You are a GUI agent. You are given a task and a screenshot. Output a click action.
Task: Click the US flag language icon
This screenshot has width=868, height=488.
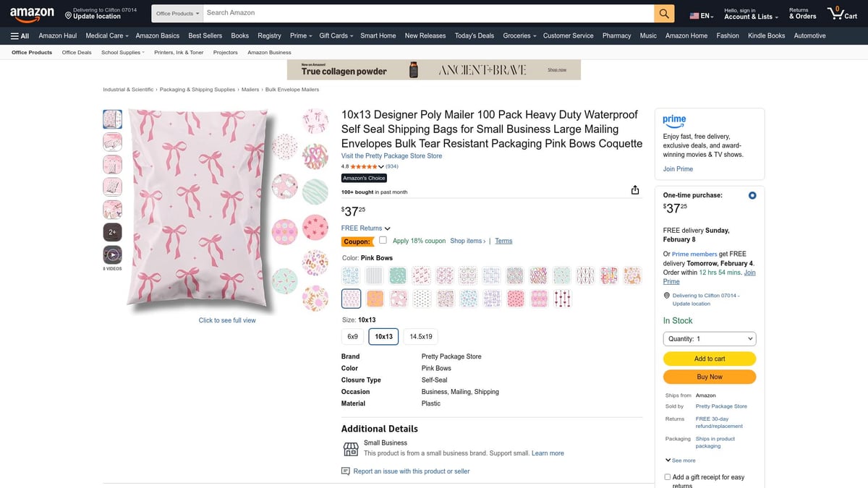(695, 16)
